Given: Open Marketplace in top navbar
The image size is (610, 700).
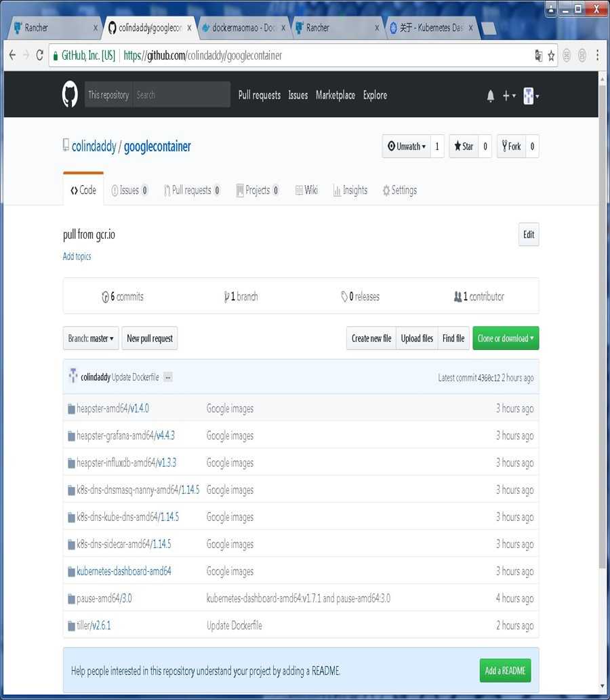Looking at the screenshot, I should coord(335,95).
